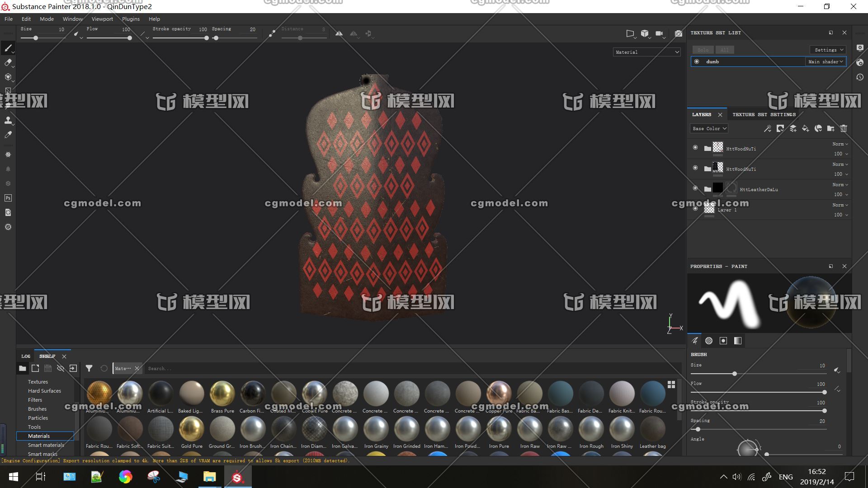Pick the Material picker eyedropper tool

(x=8, y=135)
